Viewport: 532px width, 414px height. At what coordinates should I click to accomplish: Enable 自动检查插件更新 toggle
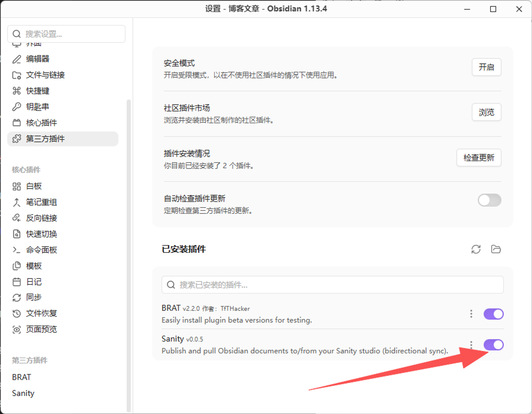pyautogui.click(x=489, y=200)
